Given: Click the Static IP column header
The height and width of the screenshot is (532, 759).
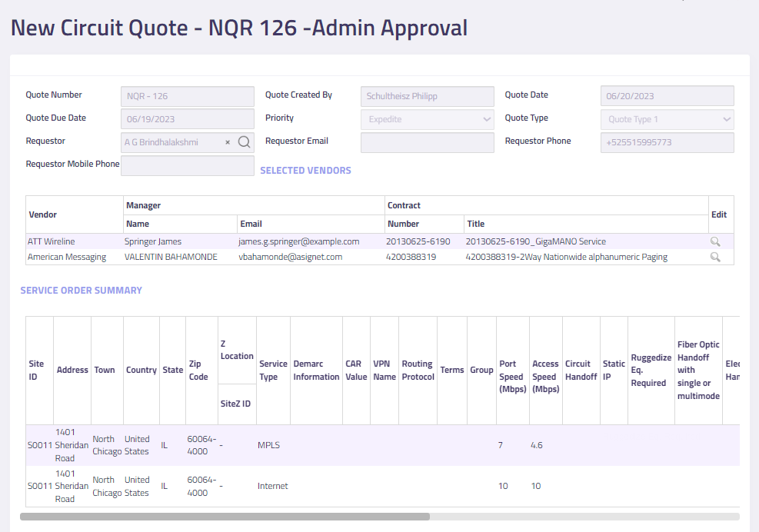Looking at the screenshot, I should tap(614, 371).
